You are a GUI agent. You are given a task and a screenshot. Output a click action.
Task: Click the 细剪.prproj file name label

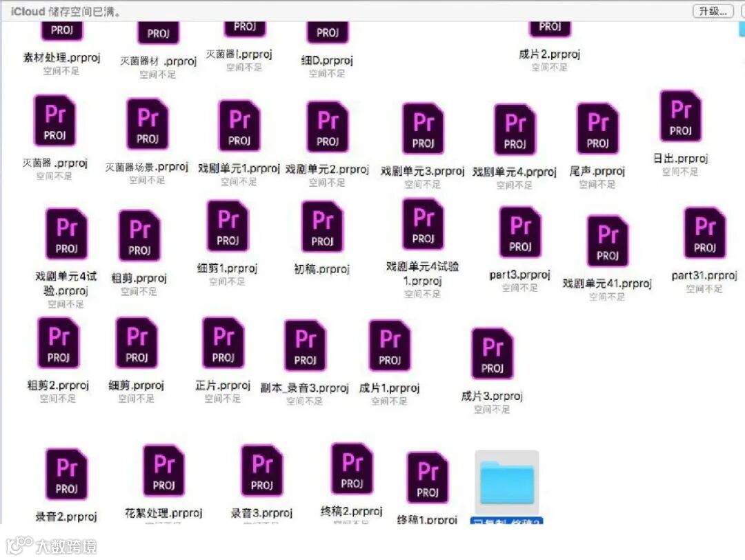137,386
